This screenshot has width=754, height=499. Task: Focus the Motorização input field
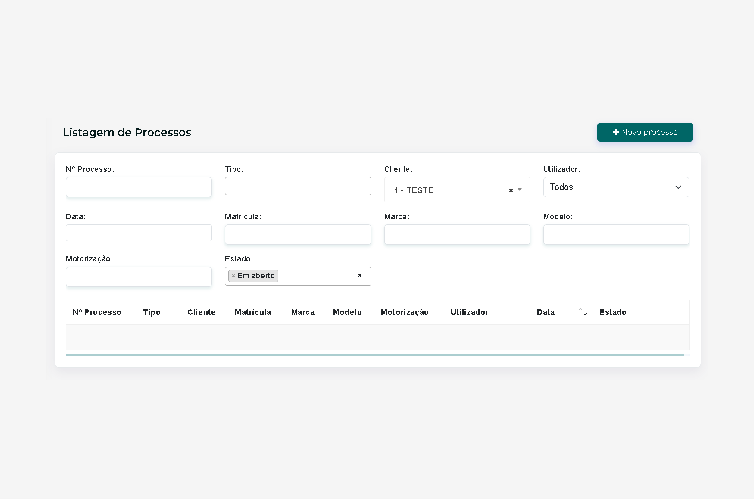(x=138, y=276)
